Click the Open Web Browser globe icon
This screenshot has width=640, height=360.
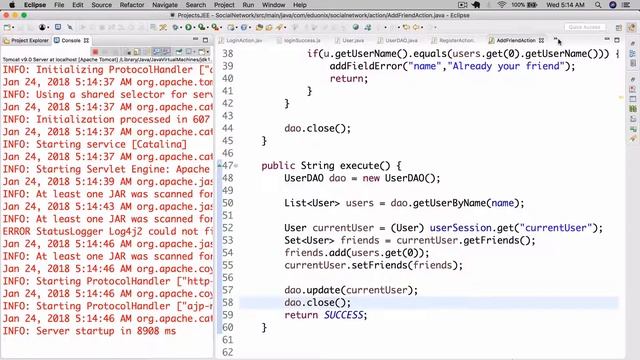pyautogui.click(x=356, y=27)
